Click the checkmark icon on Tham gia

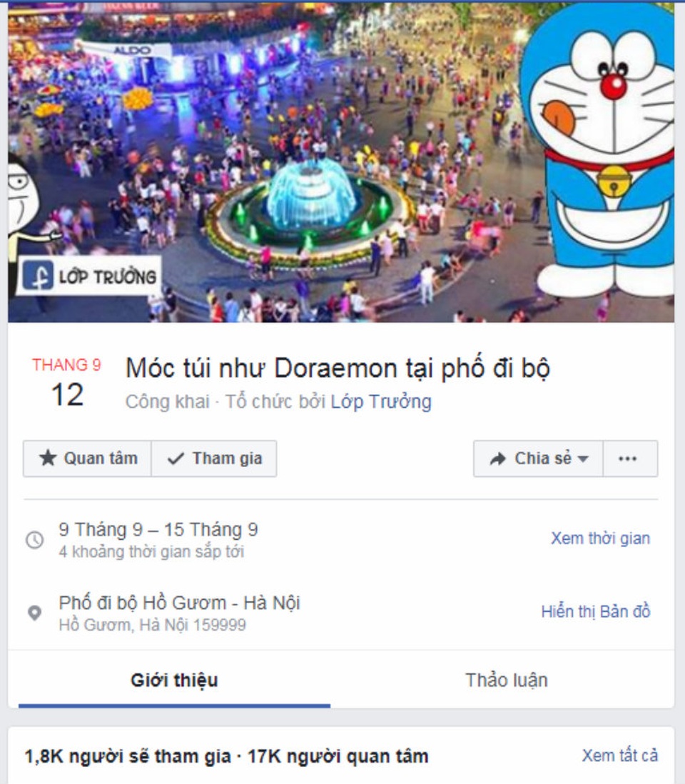176,458
